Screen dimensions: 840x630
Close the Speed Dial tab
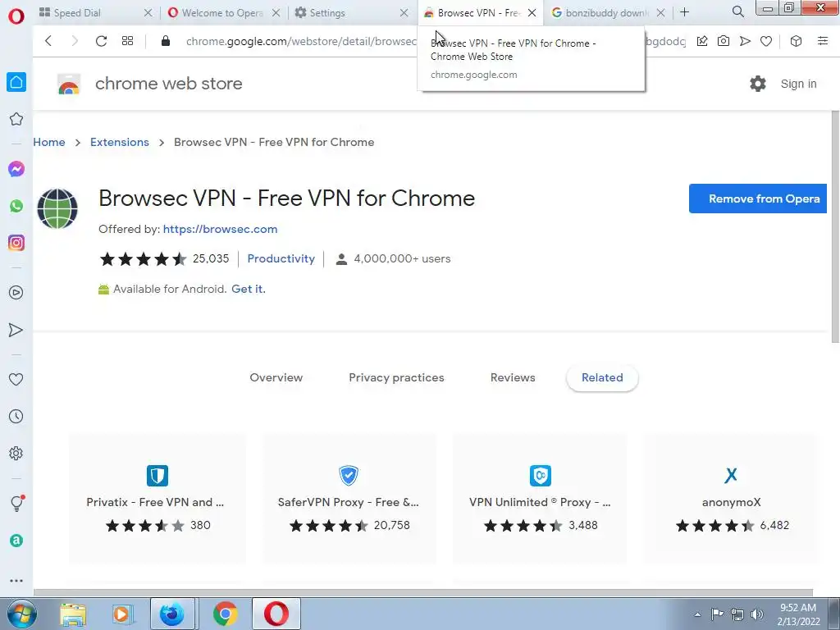pyautogui.click(x=148, y=12)
